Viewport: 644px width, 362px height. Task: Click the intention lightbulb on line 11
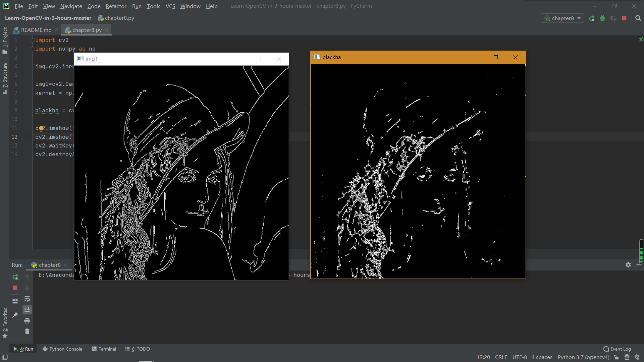(41, 128)
